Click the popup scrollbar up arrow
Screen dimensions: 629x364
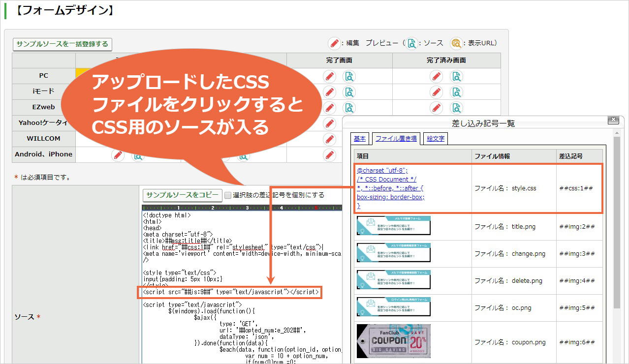tap(617, 133)
